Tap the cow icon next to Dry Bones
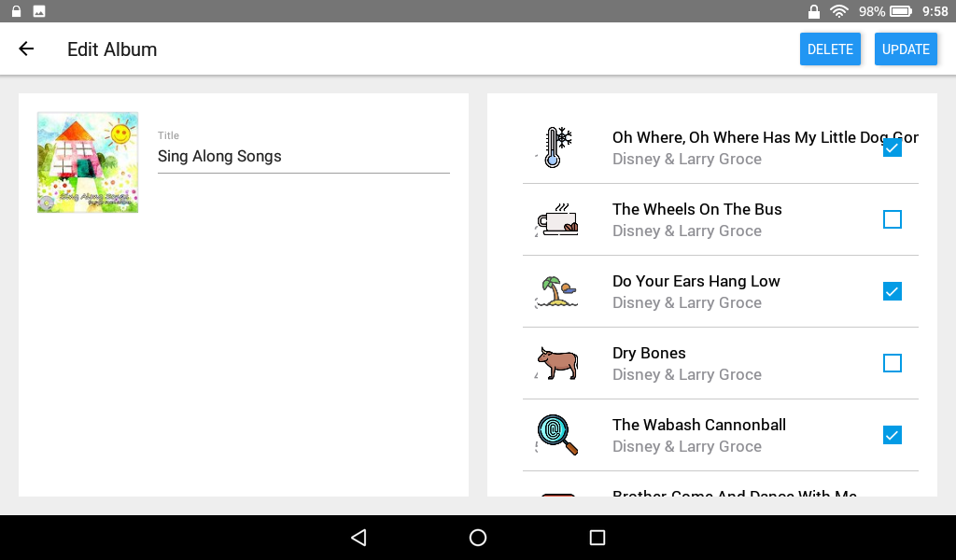The height and width of the screenshot is (560, 956). coord(555,363)
